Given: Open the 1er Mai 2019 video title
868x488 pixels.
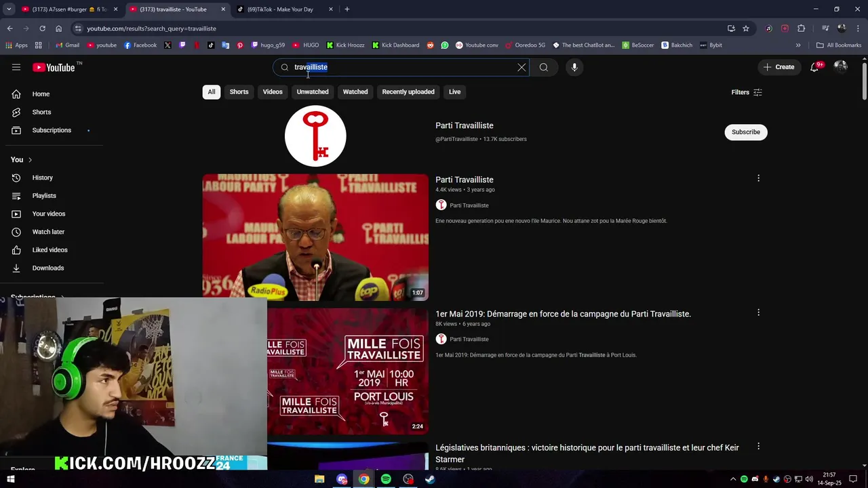Looking at the screenshot, I should pyautogui.click(x=563, y=314).
